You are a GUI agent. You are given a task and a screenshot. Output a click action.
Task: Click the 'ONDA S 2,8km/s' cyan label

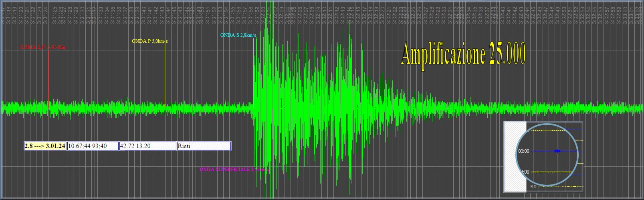click(x=238, y=35)
